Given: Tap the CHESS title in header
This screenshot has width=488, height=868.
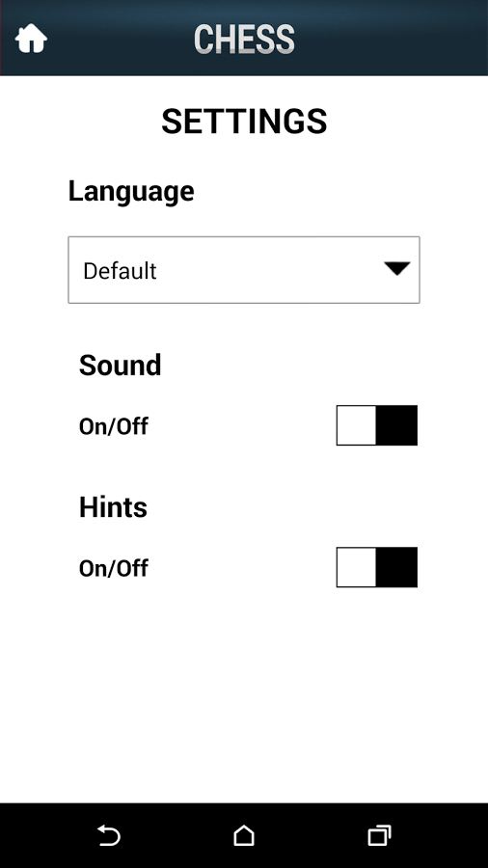Looking at the screenshot, I should click(244, 40).
